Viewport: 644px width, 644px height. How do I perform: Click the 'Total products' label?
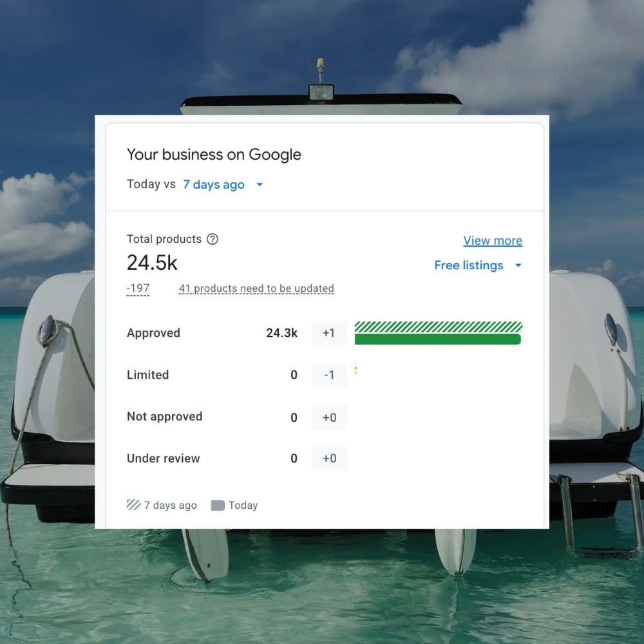[x=164, y=239]
